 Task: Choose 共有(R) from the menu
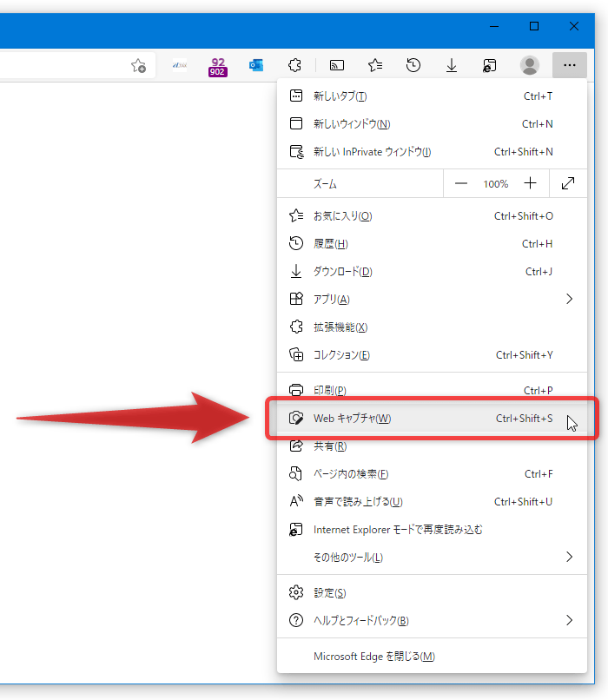(x=432, y=446)
